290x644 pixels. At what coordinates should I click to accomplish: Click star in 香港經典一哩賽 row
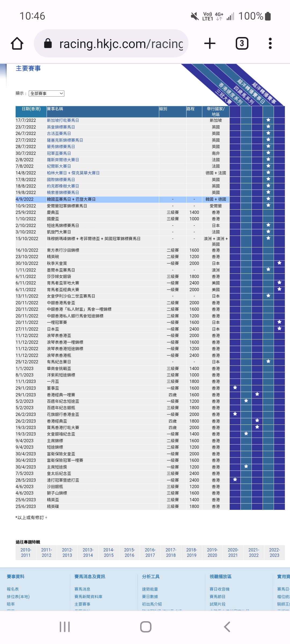(257, 394)
